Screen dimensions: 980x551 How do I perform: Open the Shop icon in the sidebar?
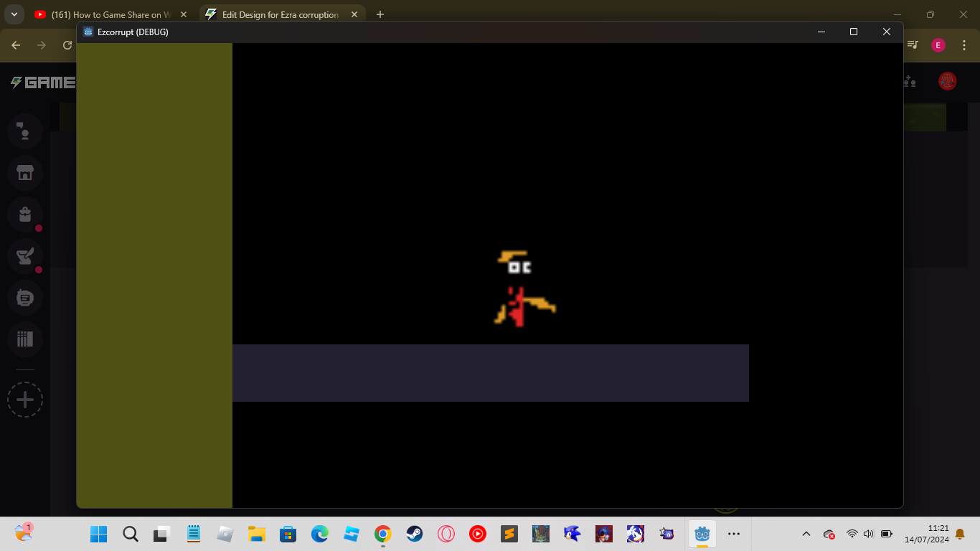point(25,173)
